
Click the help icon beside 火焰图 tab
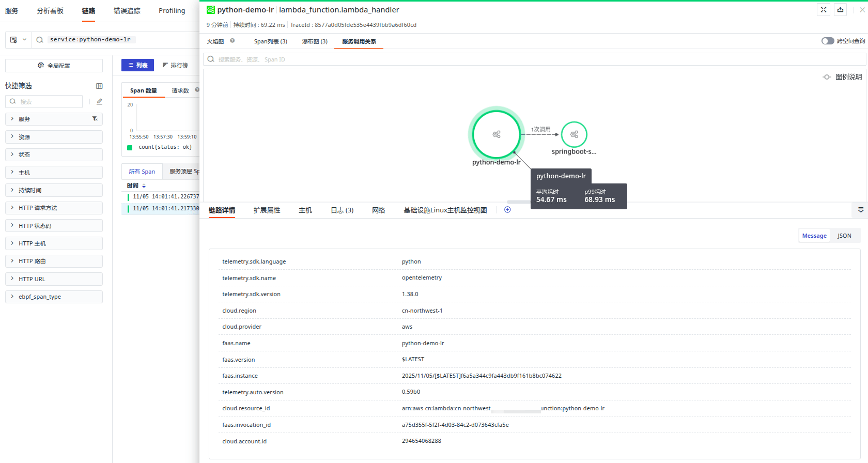click(233, 41)
